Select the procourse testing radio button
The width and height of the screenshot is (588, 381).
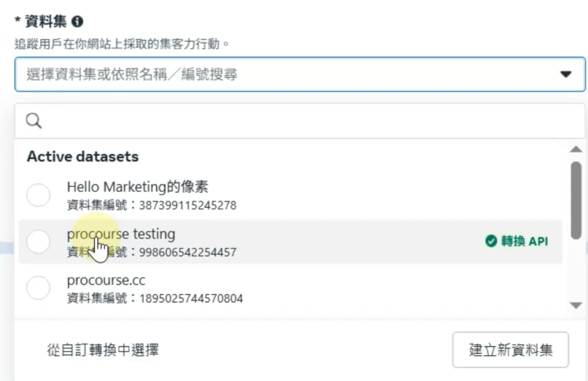point(38,242)
